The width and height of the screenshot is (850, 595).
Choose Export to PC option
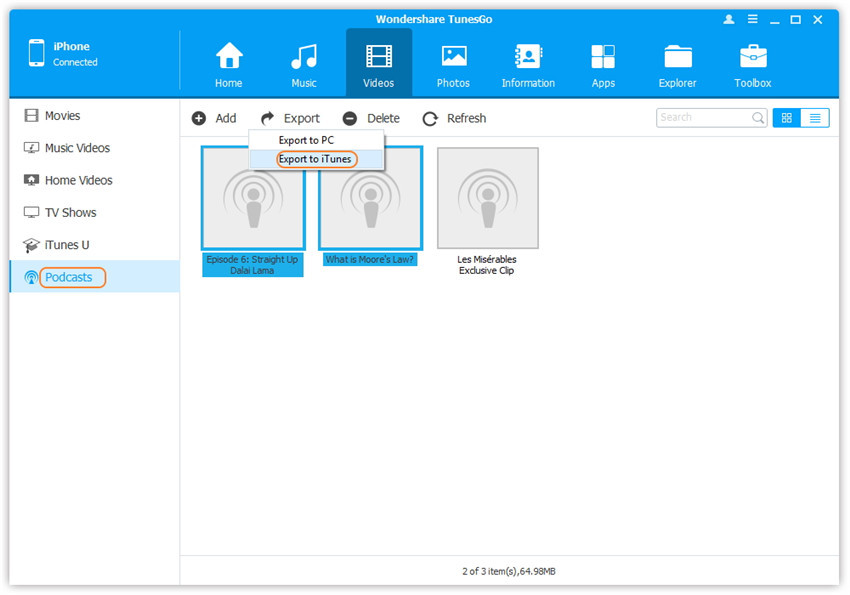(x=306, y=140)
